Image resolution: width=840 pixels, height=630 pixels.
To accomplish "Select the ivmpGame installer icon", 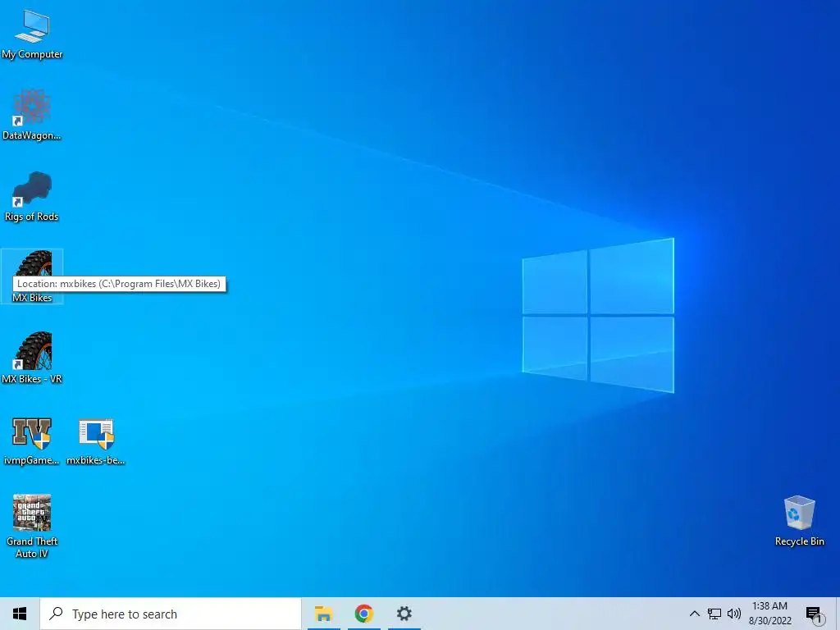I will pos(32,441).
